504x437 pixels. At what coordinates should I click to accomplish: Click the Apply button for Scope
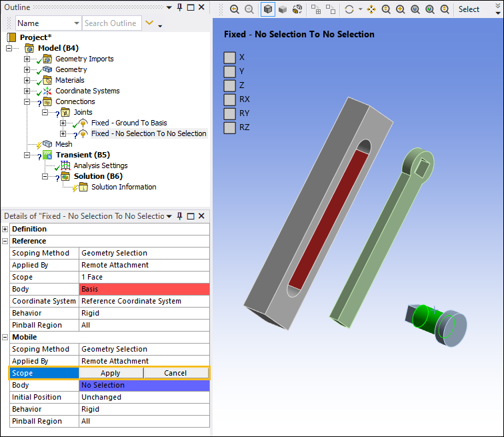click(111, 373)
